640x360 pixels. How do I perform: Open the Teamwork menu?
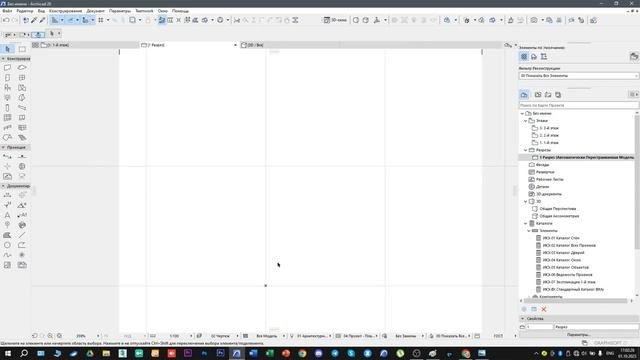pyautogui.click(x=144, y=11)
